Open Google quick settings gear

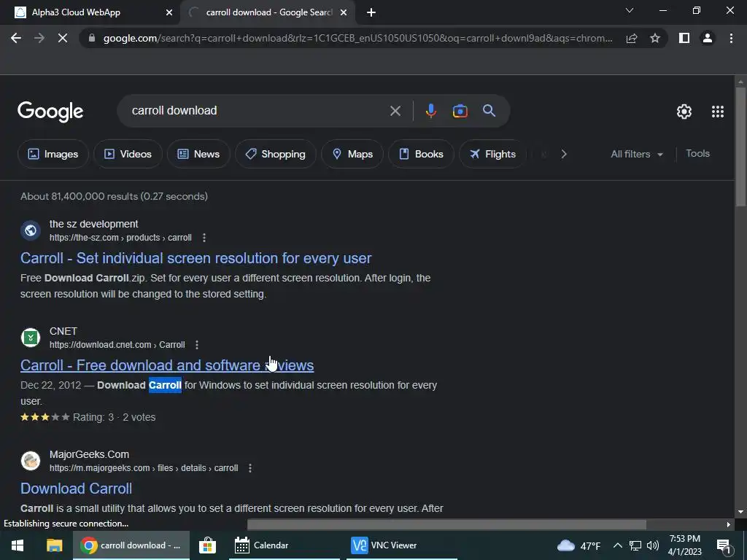point(684,112)
